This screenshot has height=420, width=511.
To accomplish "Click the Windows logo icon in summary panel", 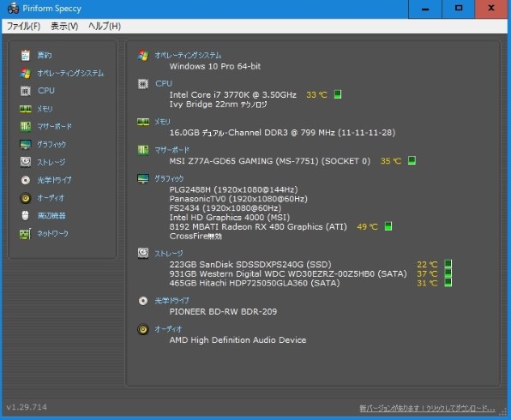I will coord(143,56).
